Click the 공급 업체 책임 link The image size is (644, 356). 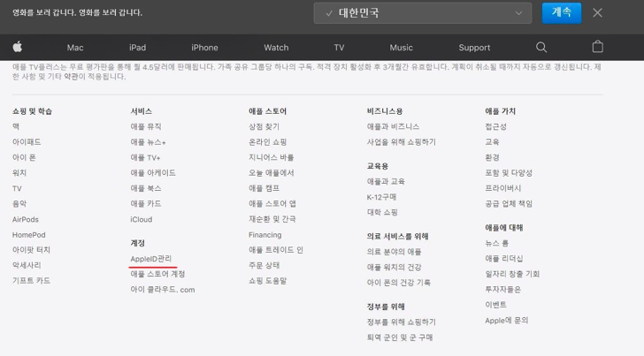pos(509,203)
